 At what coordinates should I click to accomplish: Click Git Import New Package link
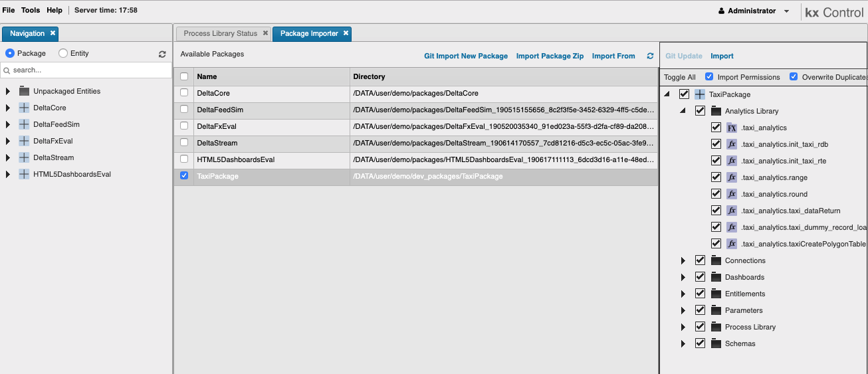[x=466, y=56]
